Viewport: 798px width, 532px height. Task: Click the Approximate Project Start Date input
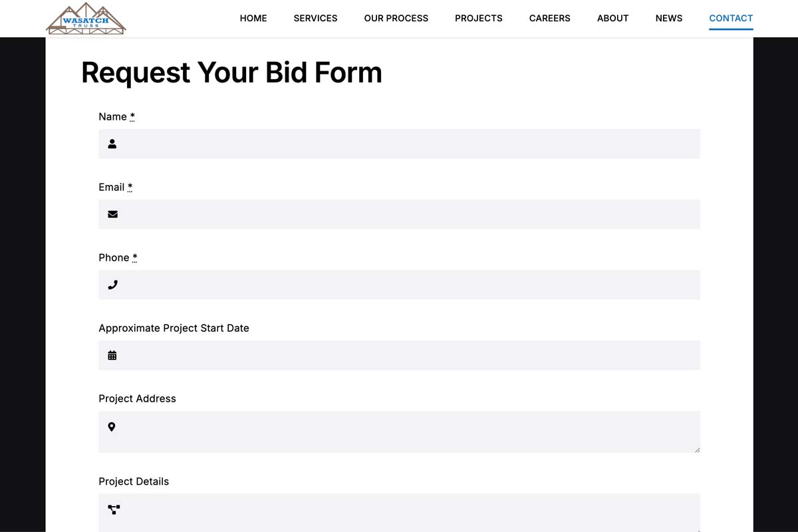tap(399, 355)
